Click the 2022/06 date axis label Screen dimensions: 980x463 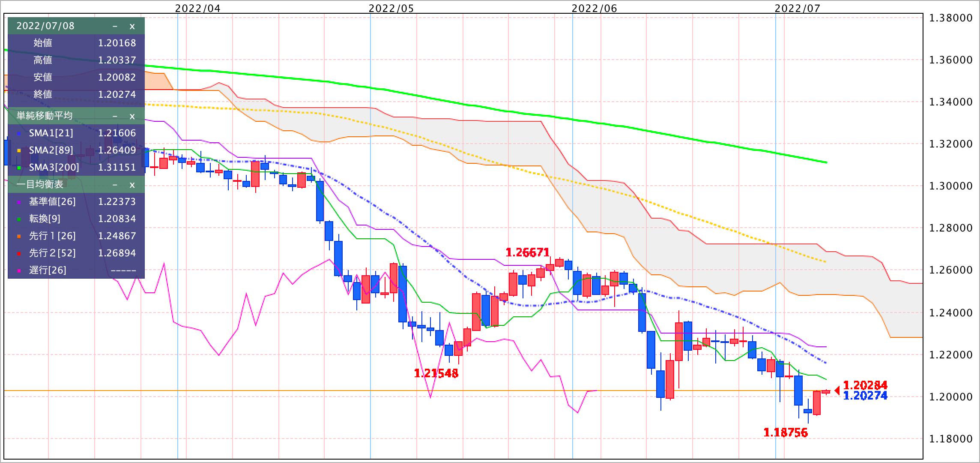pos(595,9)
